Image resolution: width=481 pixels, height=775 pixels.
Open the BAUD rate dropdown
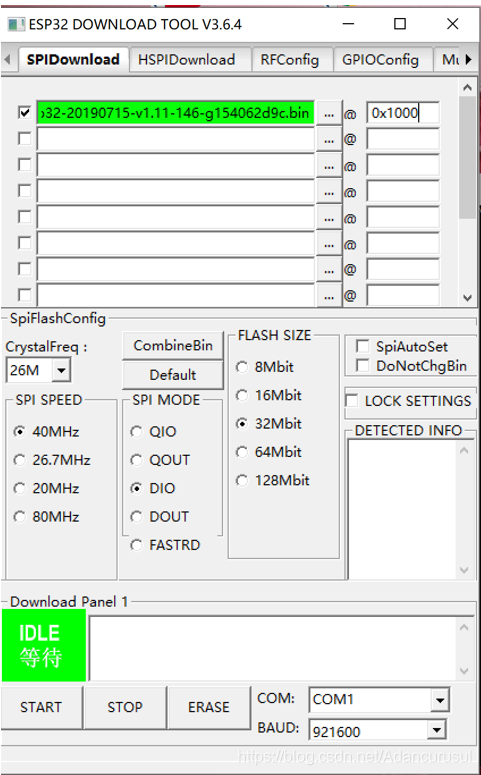(x=436, y=730)
